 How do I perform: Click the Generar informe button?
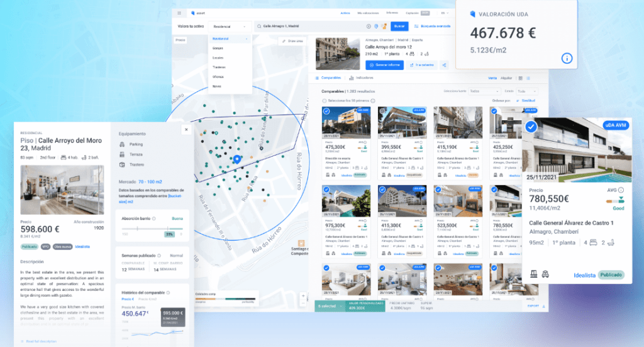[x=384, y=65]
